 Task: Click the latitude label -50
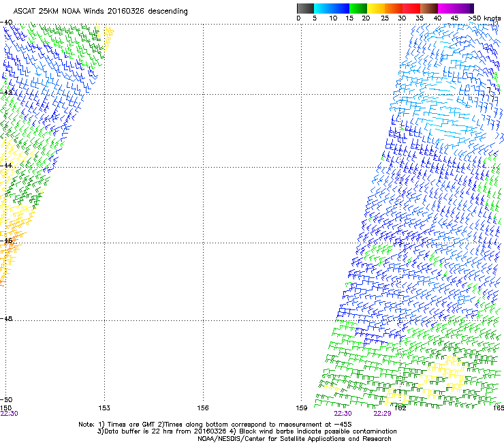[x=6, y=399]
